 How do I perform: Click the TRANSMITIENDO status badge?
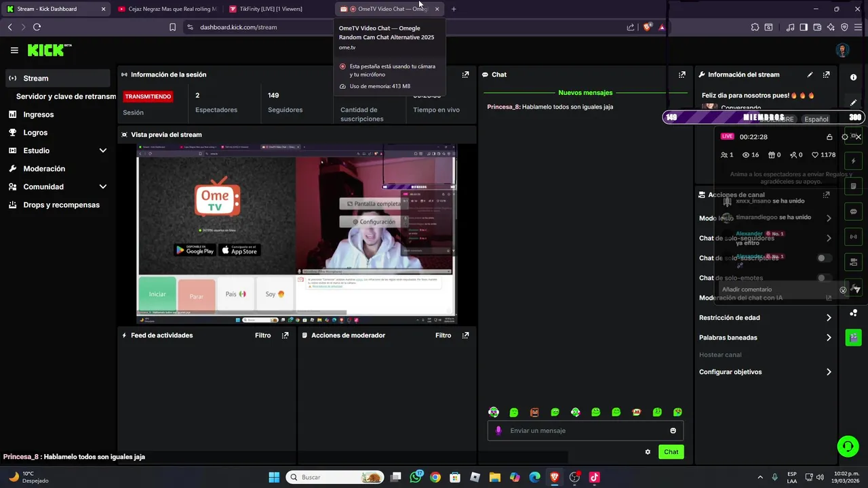[149, 97]
